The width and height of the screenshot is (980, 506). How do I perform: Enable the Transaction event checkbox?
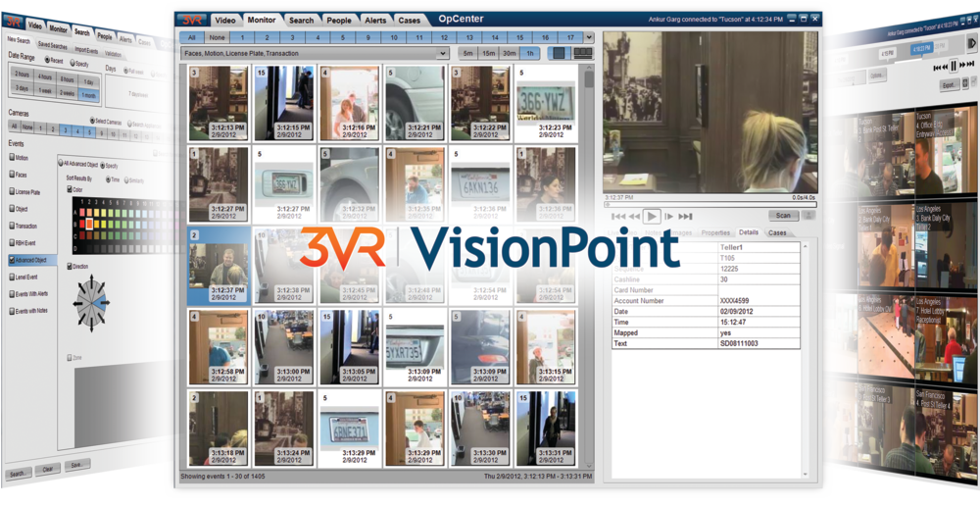tap(12, 226)
